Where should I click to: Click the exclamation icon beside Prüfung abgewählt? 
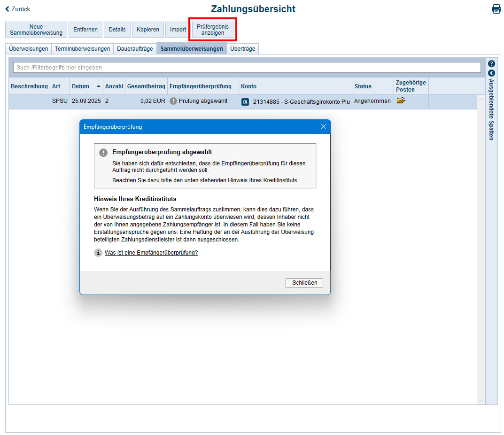coord(173,101)
